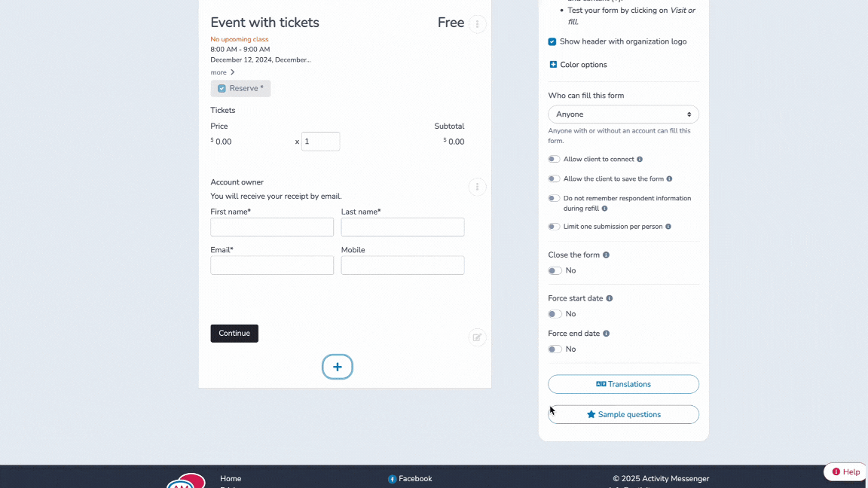
Task: Select Home in the footer navigation
Action: 231,478
